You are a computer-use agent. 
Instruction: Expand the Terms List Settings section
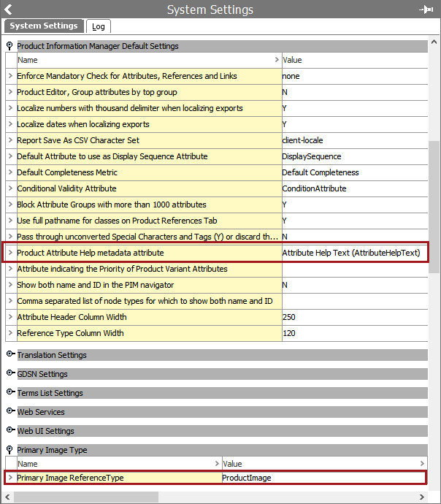(11, 392)
